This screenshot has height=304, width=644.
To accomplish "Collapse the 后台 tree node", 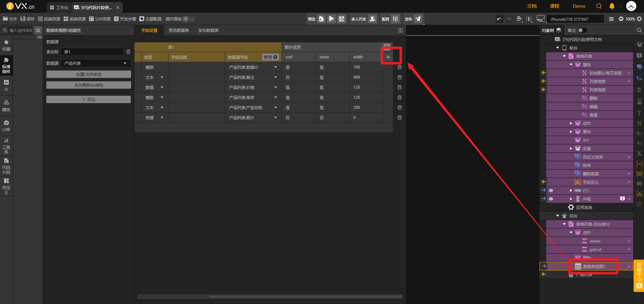I will coord(558,216).
